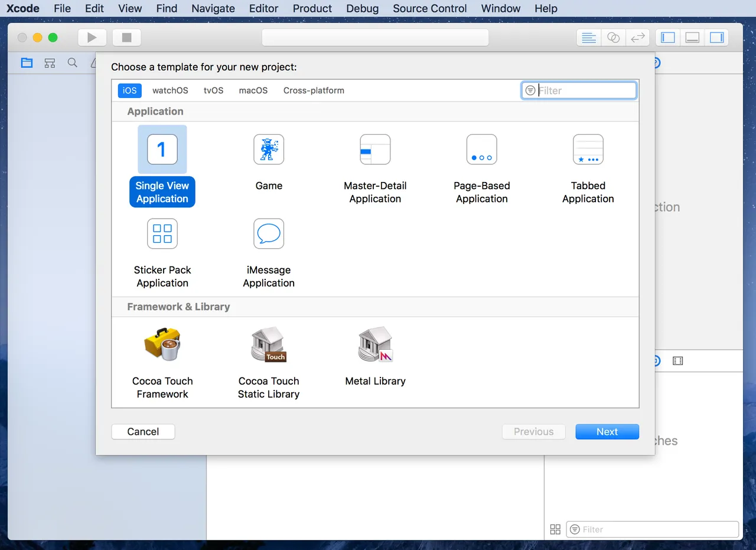Focus the template Filter search field

579,90
